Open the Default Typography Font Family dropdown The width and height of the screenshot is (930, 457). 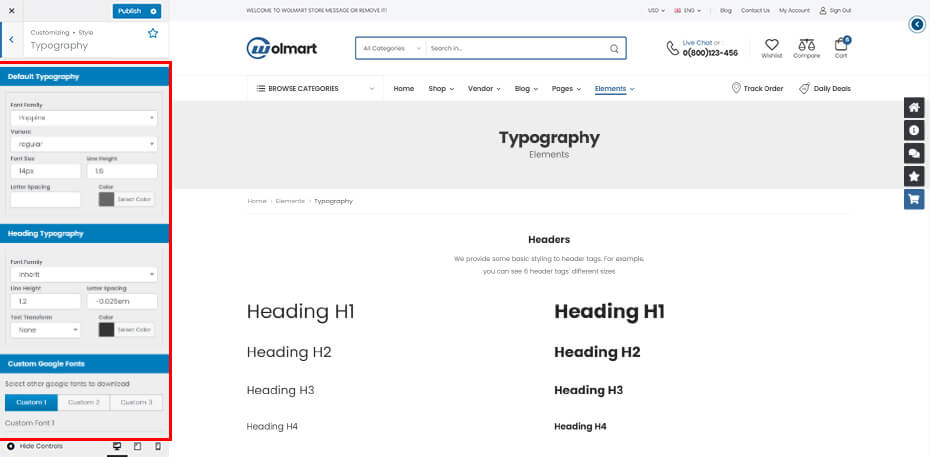83,118
